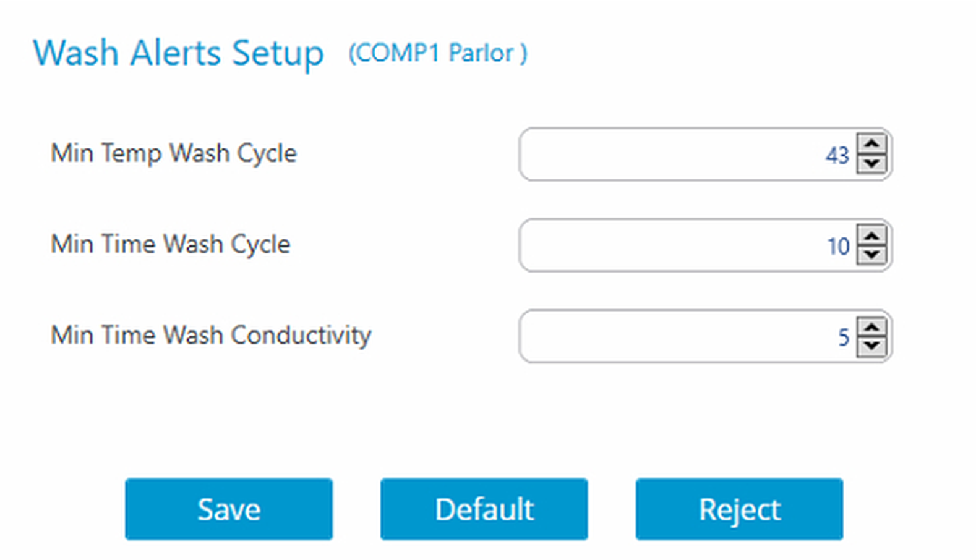Click the Wash Alerts Setup heading
Viewport: 976px width, 560px height.
[x=178, y=53]
